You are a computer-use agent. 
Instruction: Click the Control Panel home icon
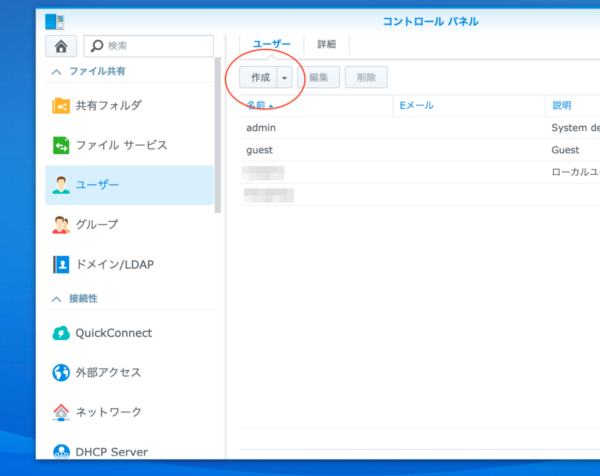point(61,46)
